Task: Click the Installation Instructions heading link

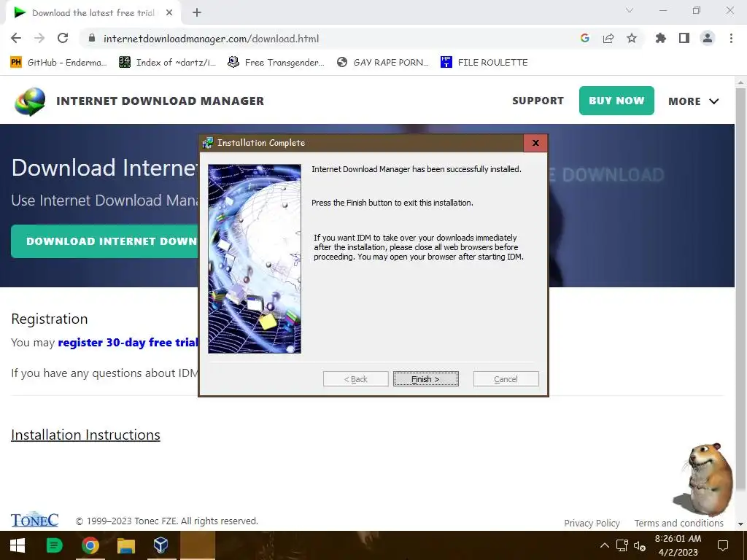Action: (85, 435)
